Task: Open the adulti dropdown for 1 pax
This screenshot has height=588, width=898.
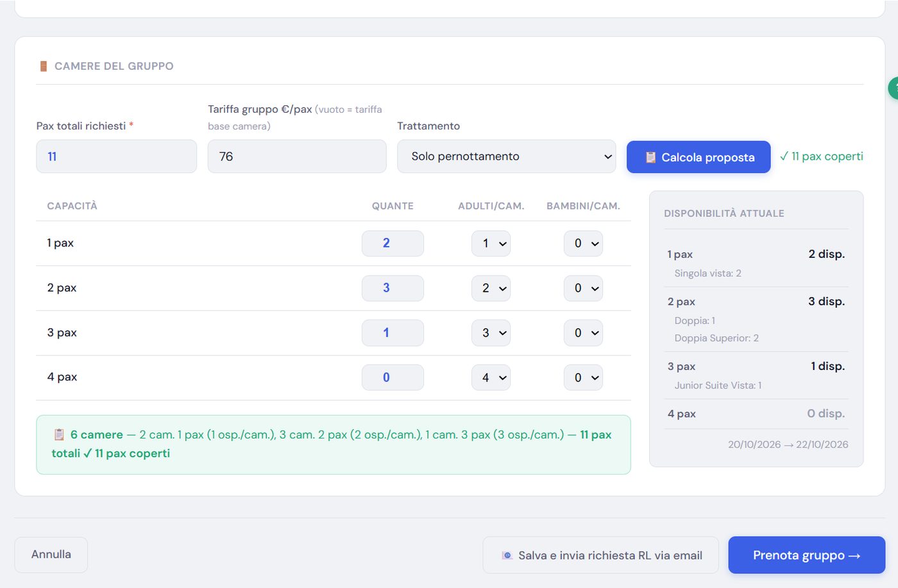Action: [x=491, y=244]
